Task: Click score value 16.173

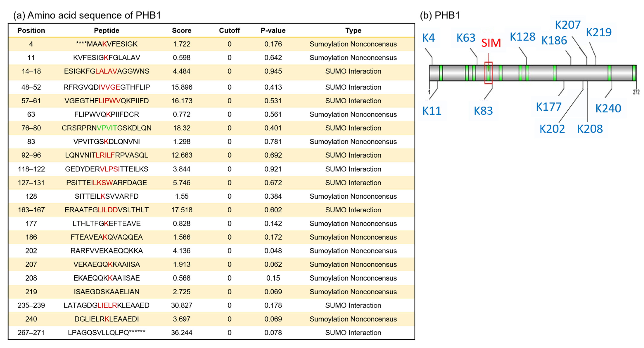Action: click(181, 101)
